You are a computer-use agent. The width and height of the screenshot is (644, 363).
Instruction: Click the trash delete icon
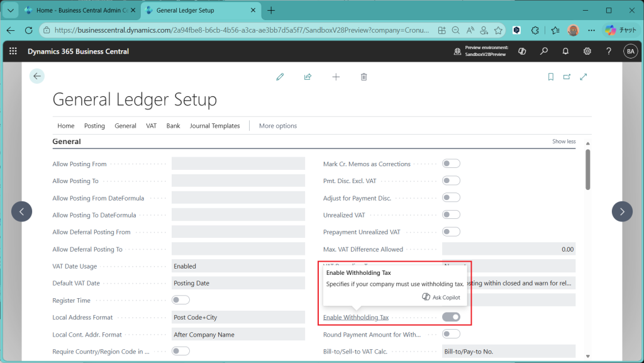click(364, 77)
